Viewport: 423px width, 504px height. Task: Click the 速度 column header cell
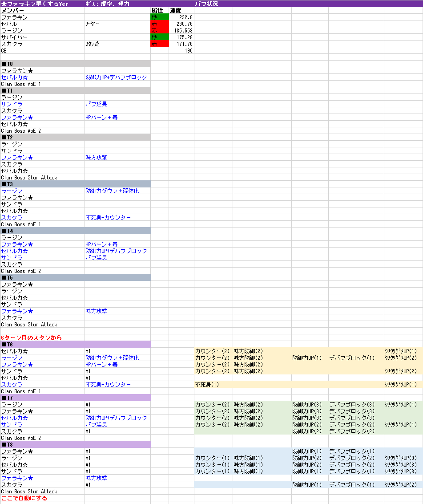177,10
